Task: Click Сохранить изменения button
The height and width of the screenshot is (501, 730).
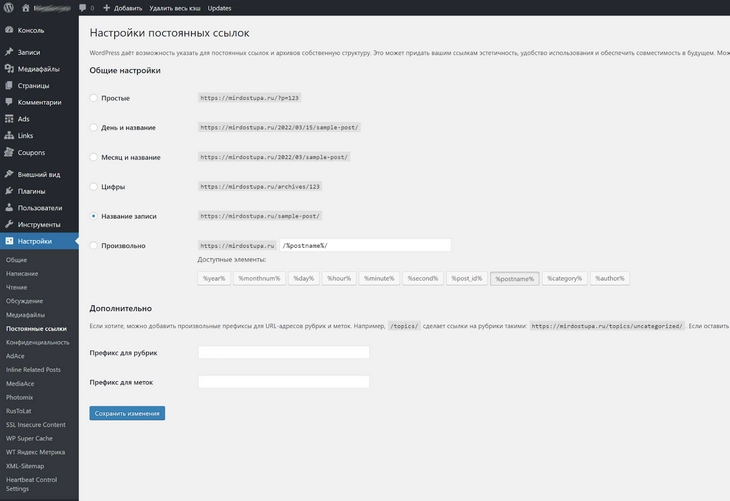Action: point(127,413)
